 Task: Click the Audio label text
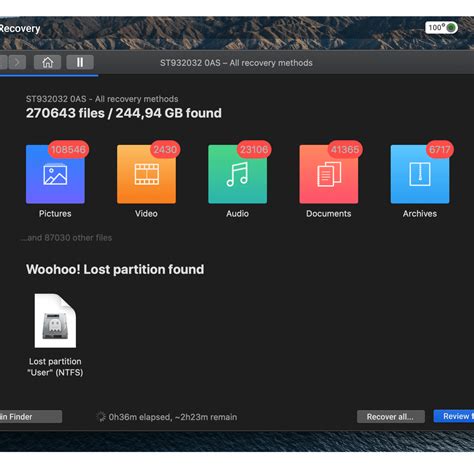tap(237, 214)
